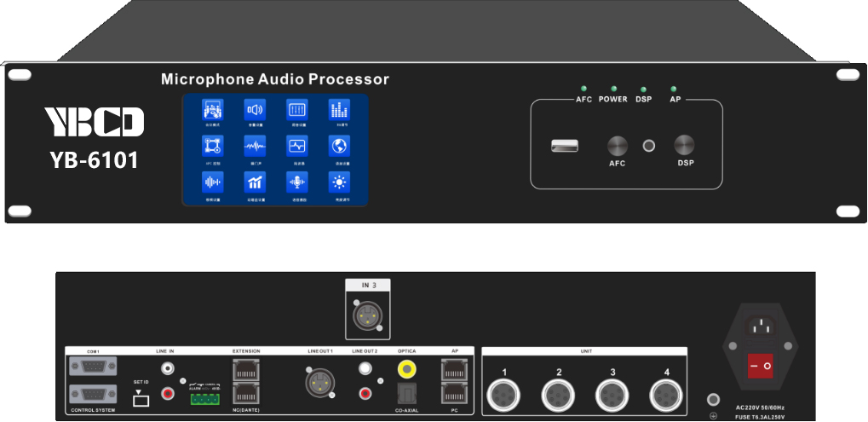Click the white LINE OUT 2 RCA jack
The image size is (868, 422).
365,367
